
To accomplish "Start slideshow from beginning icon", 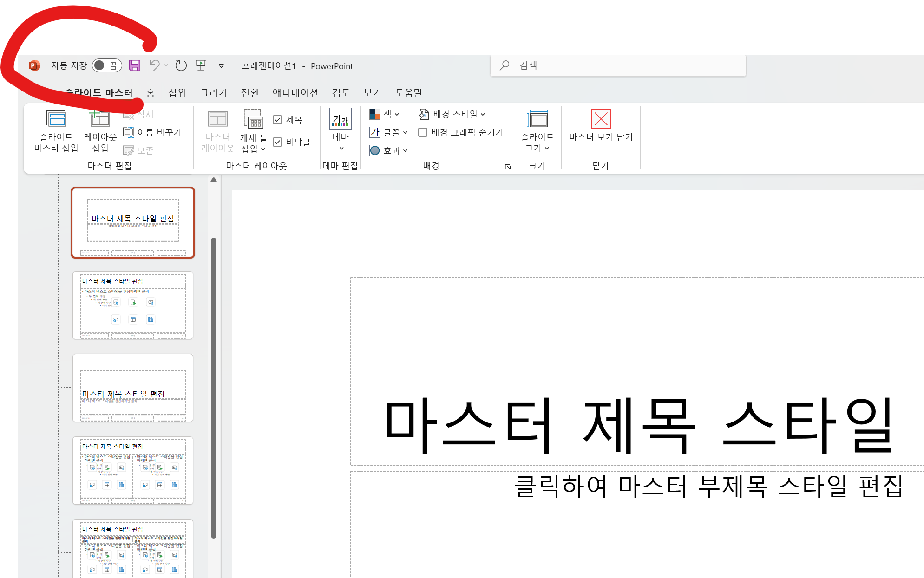I will (x=201, y=65).
